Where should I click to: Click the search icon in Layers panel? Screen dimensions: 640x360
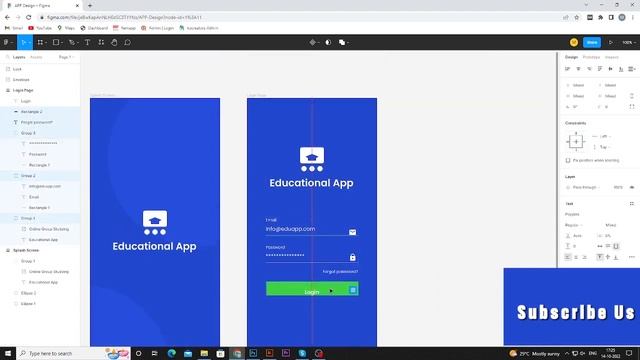click(8, 57)
